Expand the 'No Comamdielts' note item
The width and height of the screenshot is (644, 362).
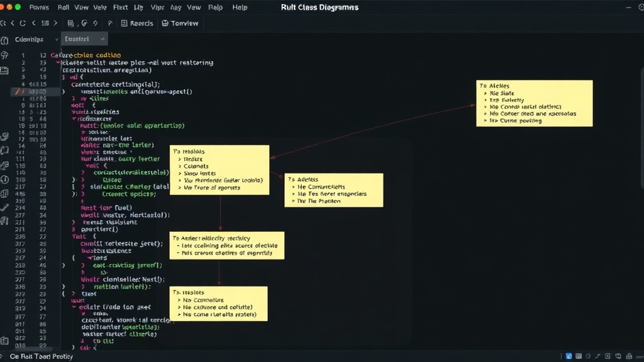point(294,187)
